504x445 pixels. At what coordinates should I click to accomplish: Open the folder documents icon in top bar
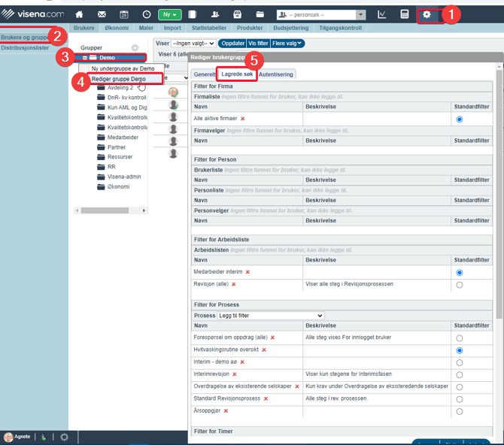click(260, 14)
